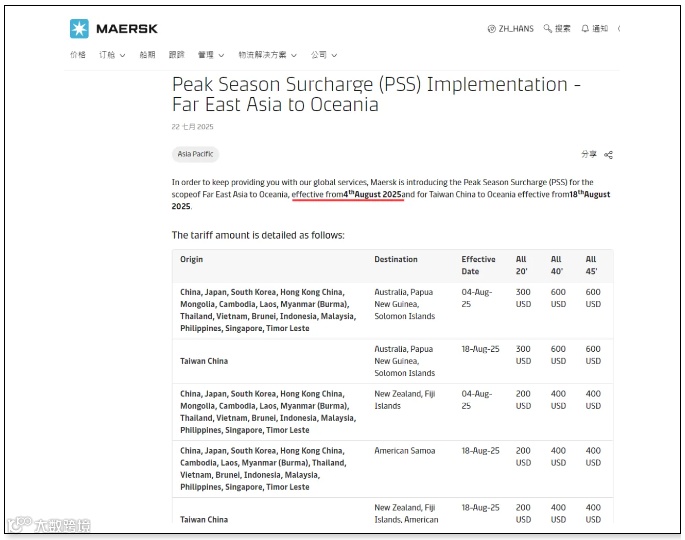The height and width of the screenshot is (540, 685).
Task: Click the date 22 七月 2025
Action: 192,127
